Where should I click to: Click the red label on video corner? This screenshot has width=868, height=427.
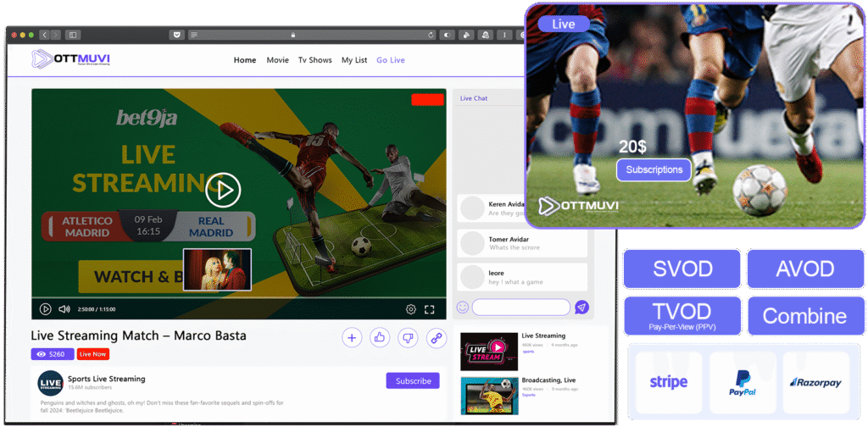(427, 100)
